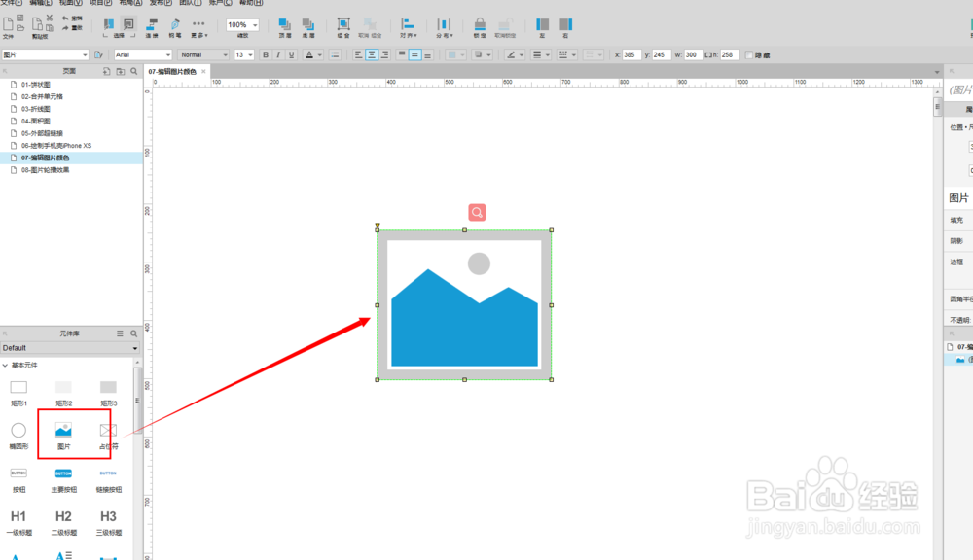Toggle italic formatting
This screenshot has width=973, height=560.
278,54
